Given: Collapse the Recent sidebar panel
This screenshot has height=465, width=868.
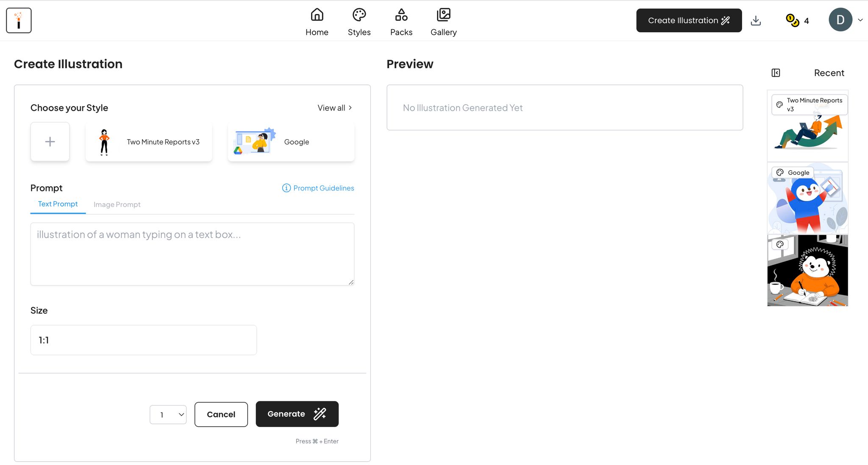Looking at the screenshot, I should (776, 73).
